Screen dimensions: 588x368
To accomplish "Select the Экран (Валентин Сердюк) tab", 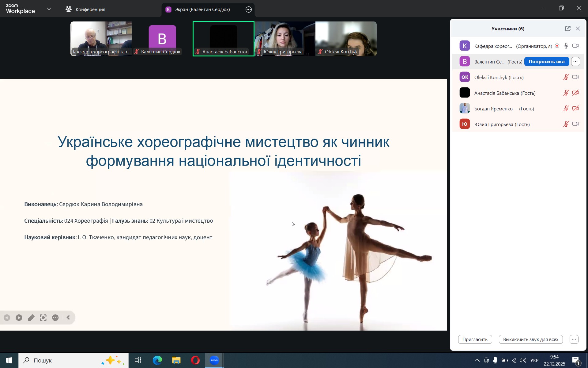I will click(202, 10).
